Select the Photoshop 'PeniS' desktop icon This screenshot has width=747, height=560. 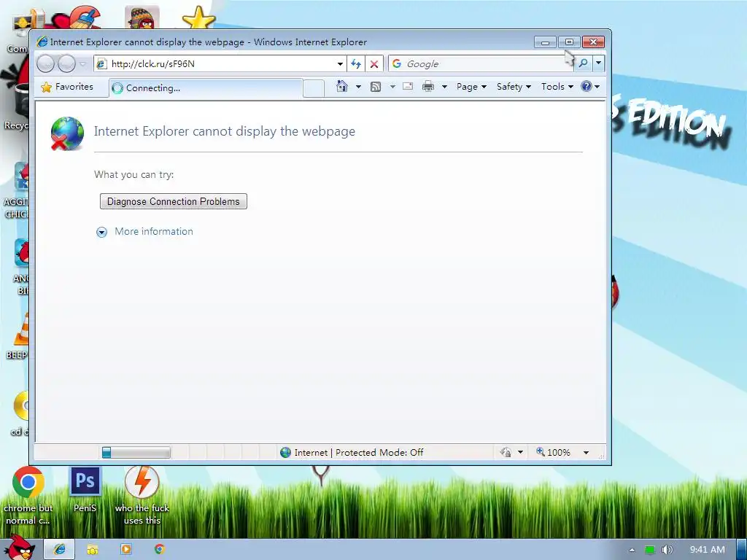pos(85,489)
